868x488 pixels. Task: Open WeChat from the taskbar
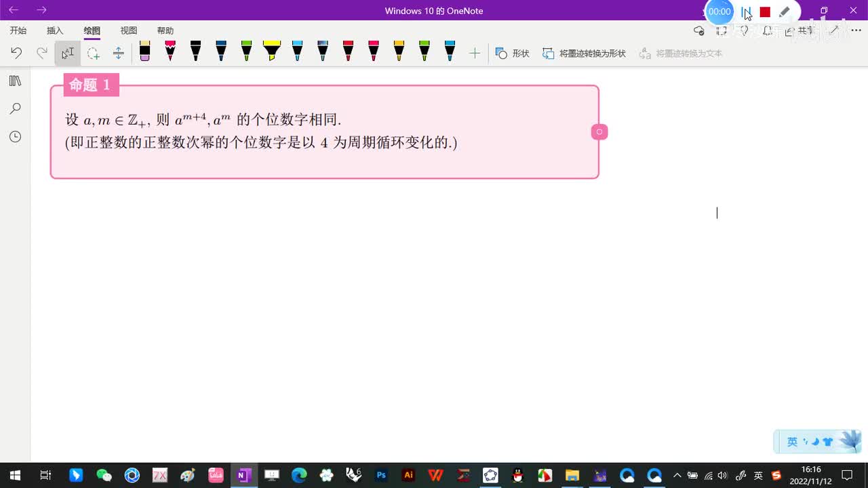pos(104,475)
